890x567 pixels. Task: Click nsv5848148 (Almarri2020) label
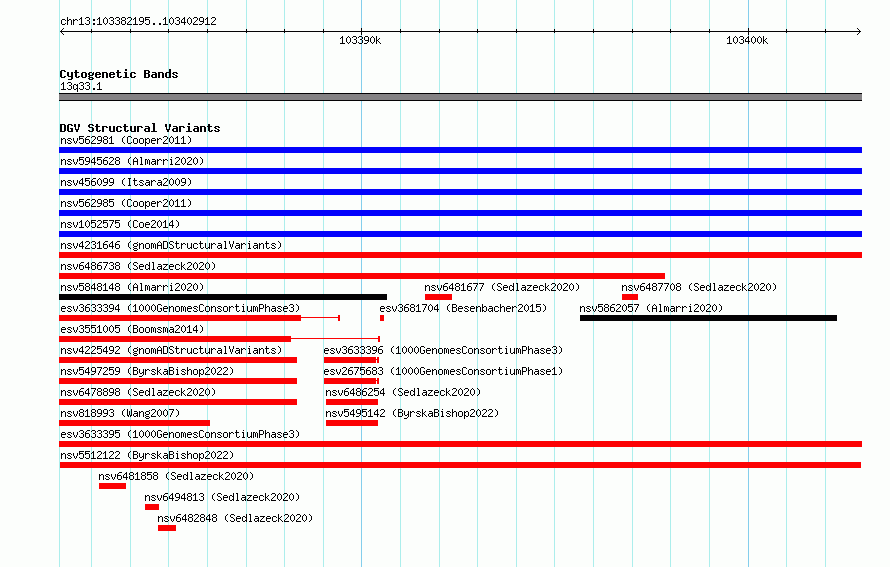tap(132, 287)
